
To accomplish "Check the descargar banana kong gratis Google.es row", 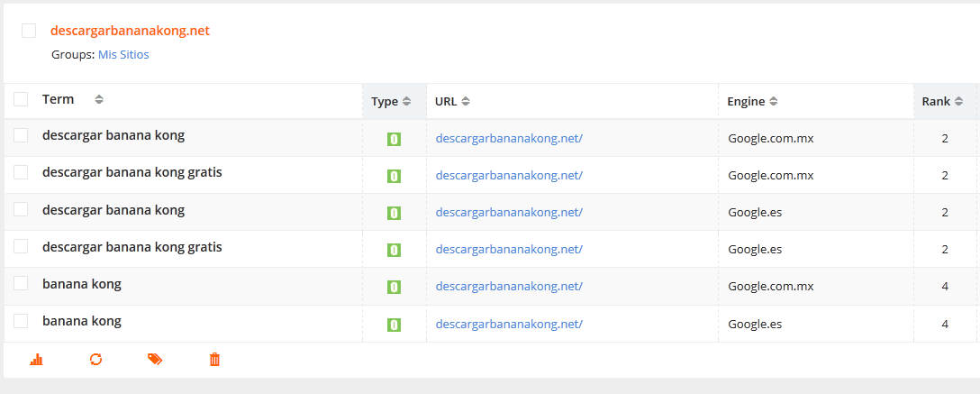I will pos(21,246).
